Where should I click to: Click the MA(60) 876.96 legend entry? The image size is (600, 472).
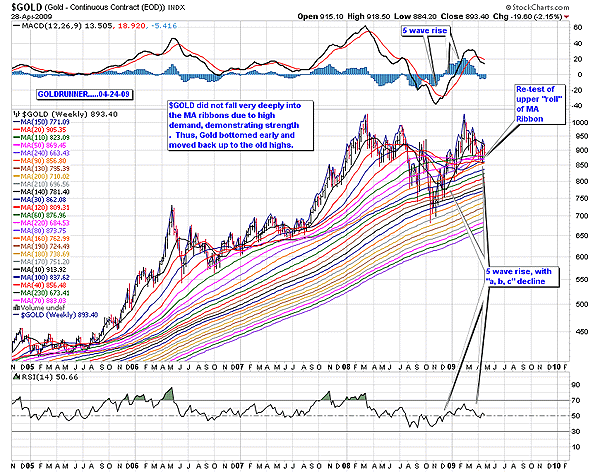tap(44, 215)
